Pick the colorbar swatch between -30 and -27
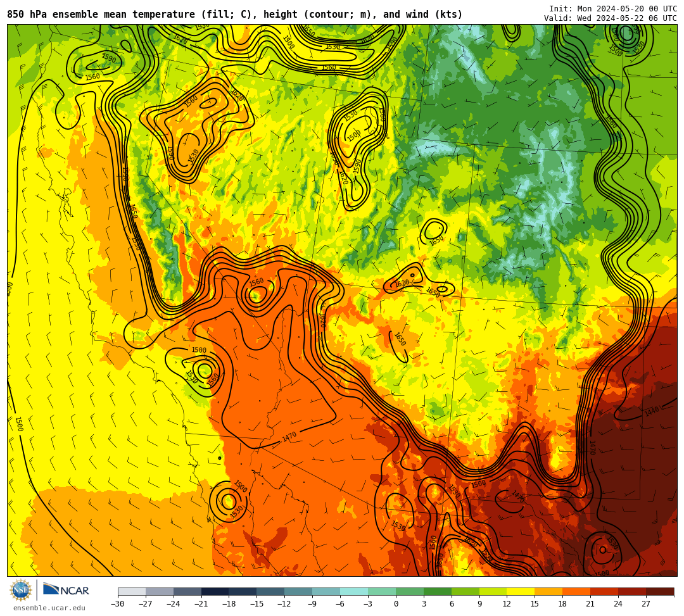 click(132, 591)
